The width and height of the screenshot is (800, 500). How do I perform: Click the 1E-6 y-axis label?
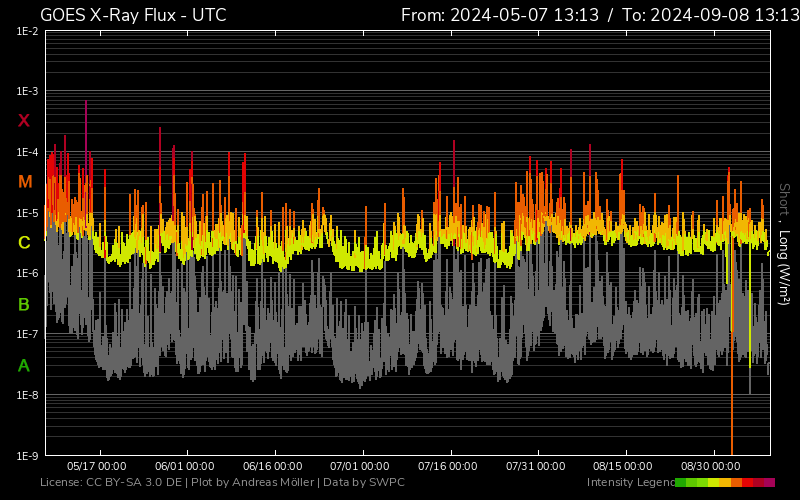coord(27,274)
